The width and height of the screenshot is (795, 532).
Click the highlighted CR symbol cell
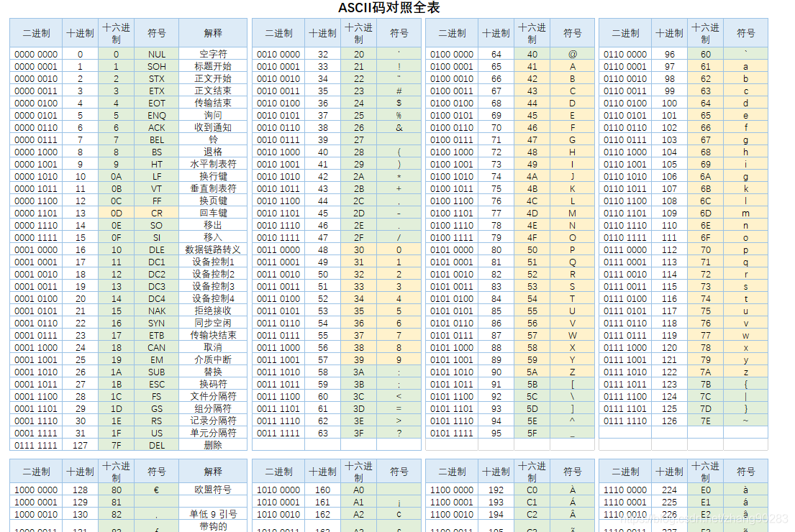157,214
